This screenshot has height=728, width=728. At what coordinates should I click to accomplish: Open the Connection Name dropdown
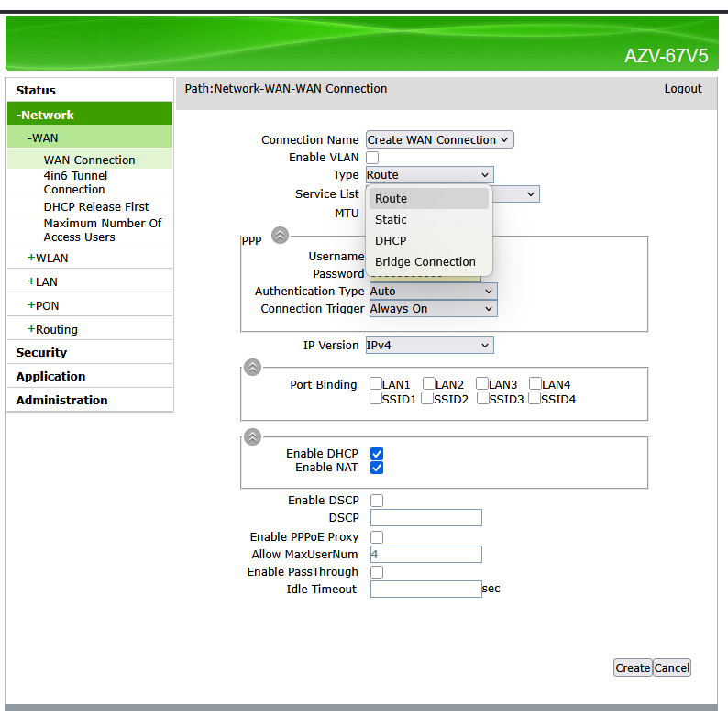439,140
